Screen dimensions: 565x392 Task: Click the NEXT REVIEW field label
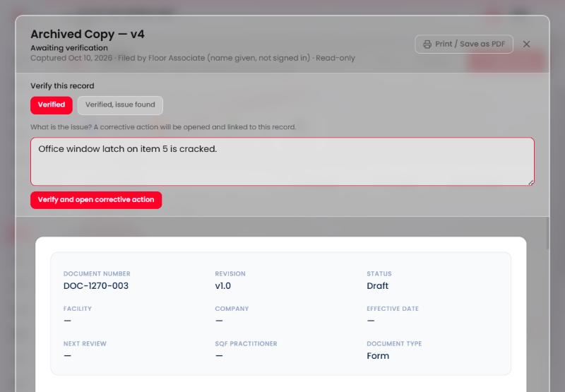[x=85, y=344]
